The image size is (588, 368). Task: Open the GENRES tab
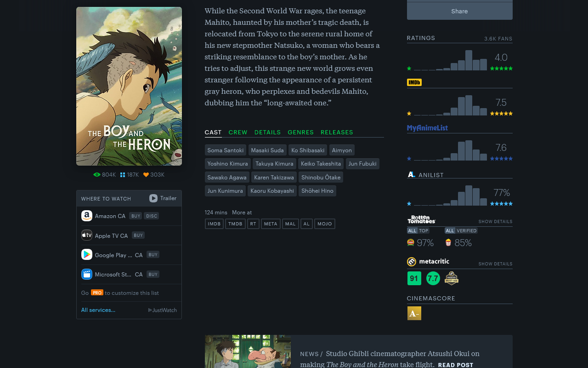301,132
